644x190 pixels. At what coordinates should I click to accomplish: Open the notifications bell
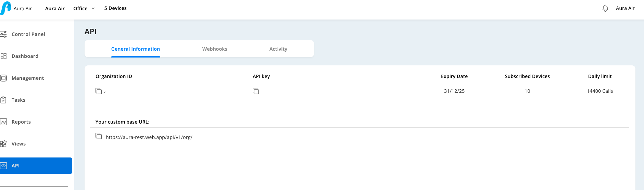coord(605,8)
